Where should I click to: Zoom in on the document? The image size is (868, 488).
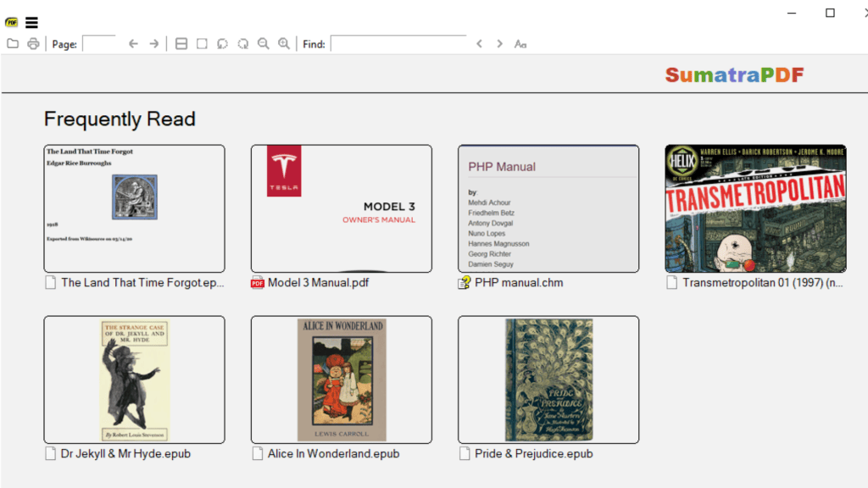(x=283, y=43)
